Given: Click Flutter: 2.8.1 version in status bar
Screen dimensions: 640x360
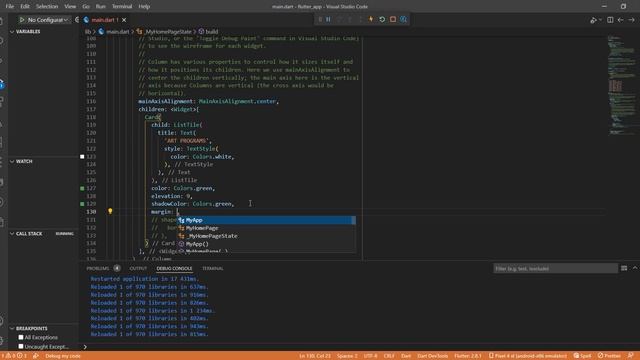Looking at the screenshot, I should [468, 356].
